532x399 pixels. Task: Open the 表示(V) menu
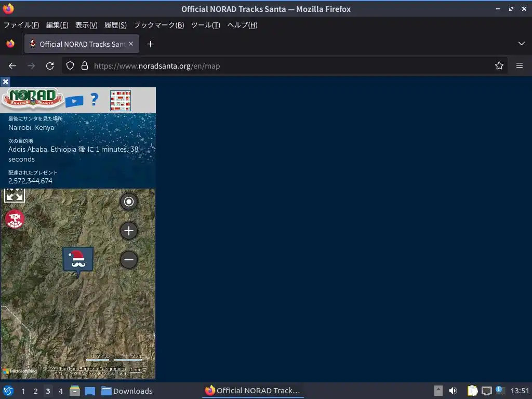[86, 25]
